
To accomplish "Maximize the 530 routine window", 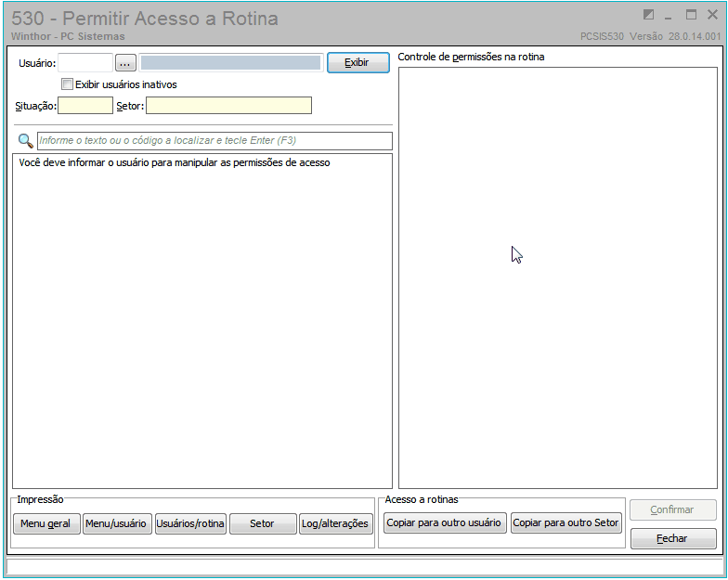I will coord(691,15).
